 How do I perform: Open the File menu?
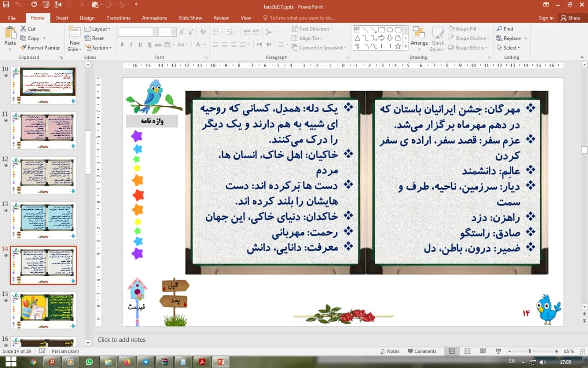pos(12,18)
